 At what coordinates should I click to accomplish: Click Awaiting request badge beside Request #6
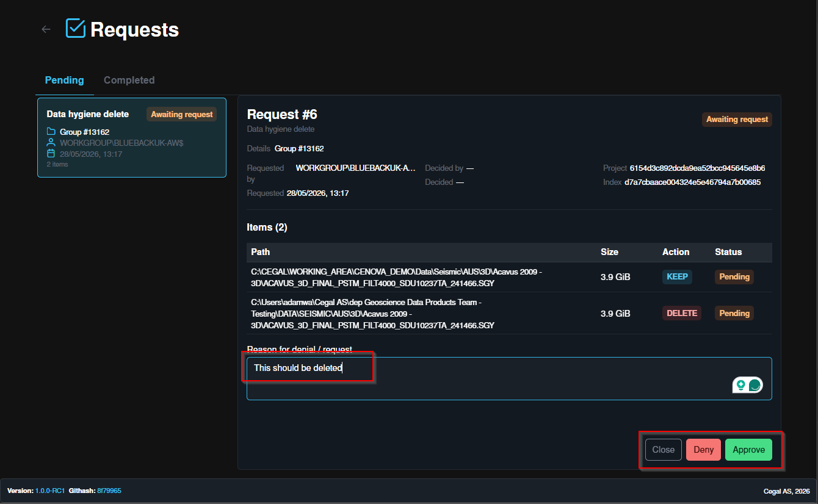(x=737, y=119)
